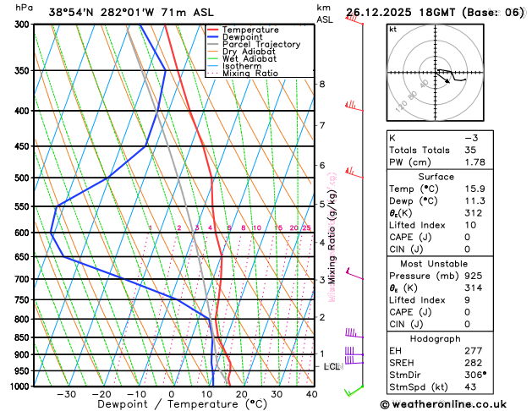The width and height of the screenshot is (532, 411).
Task: Open the weatheronline.co.uk copyright link
Action: click(443, 404)
